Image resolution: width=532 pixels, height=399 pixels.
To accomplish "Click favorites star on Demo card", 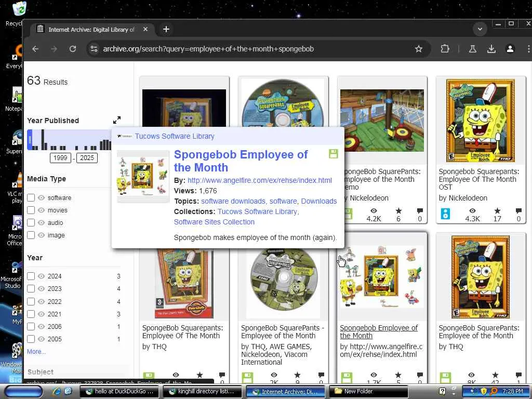I will click(x=398, y=211).
